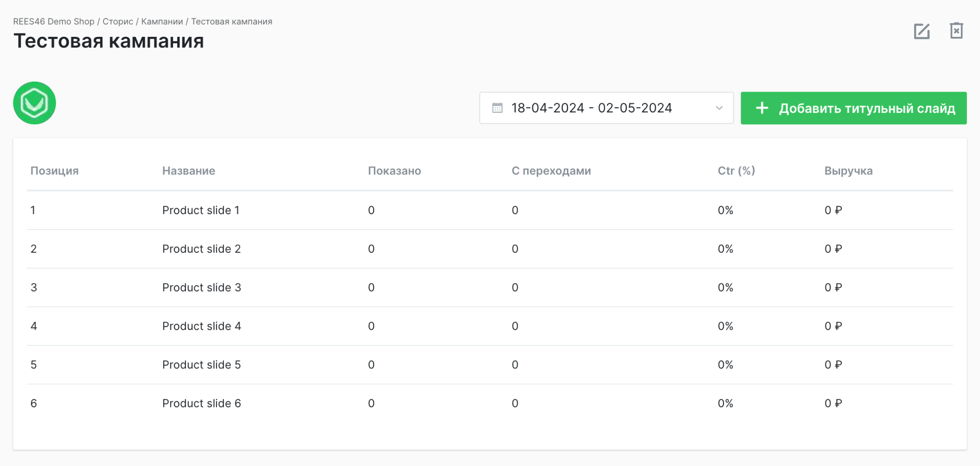Open REES46 Demo Shop breadcrumb link
Image resolution: width=980 pixels, height=466 pixels.
tap(53, 22)
